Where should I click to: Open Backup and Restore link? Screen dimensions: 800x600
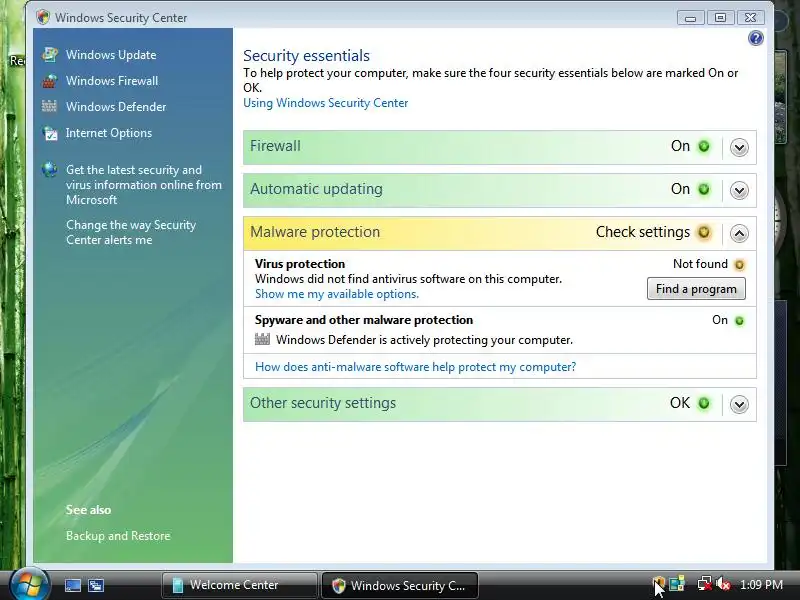pyautogui.click(x=118, y=536)
